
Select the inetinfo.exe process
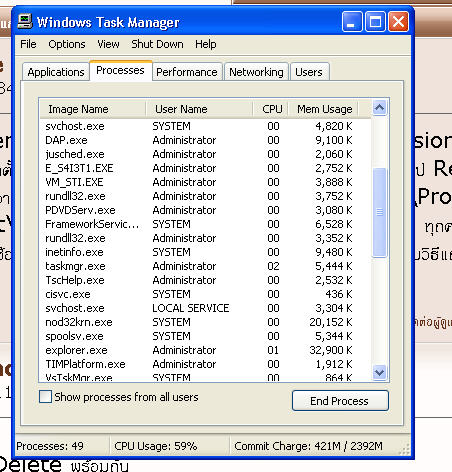(x=205, y=252)
